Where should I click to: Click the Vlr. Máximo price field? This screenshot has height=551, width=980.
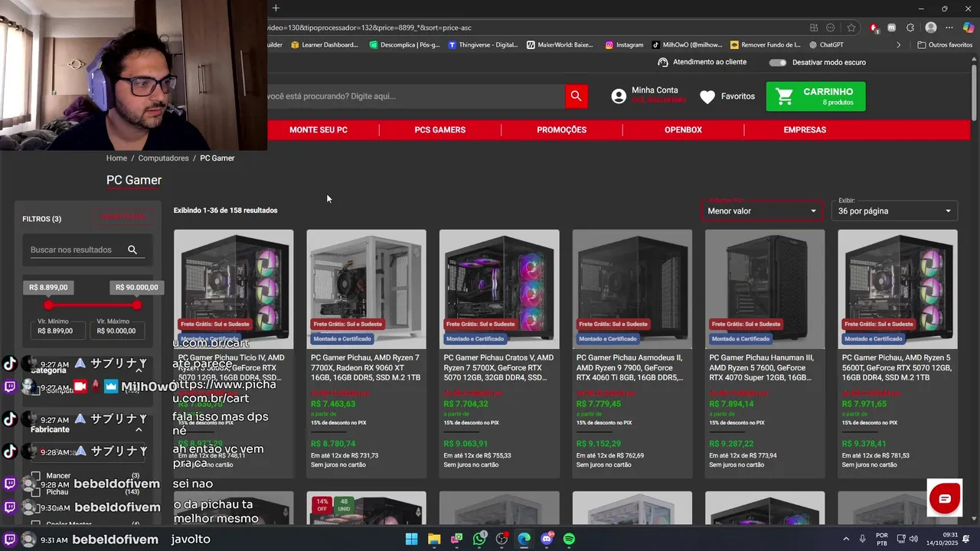(x=117, y=331)
